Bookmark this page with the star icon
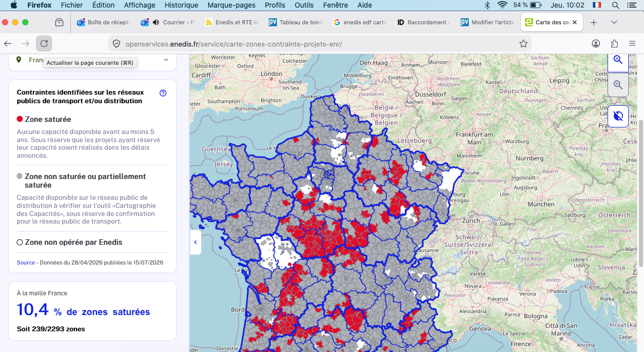 click(x=524, y=43)
